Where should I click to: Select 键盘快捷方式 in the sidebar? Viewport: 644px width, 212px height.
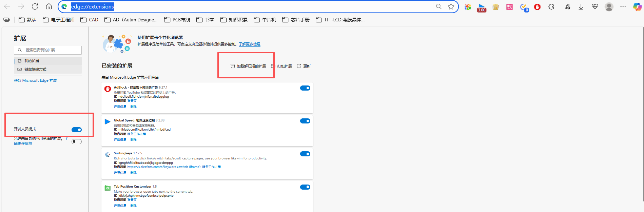click(x=48, y=69)
